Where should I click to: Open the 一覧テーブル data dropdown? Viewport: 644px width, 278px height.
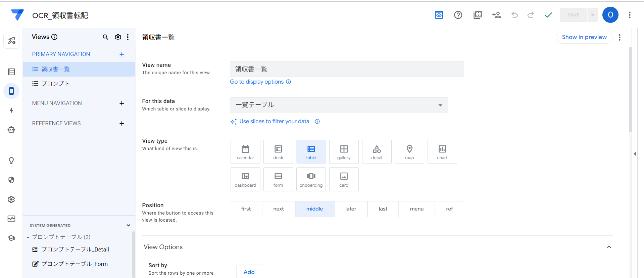point(339,105)
